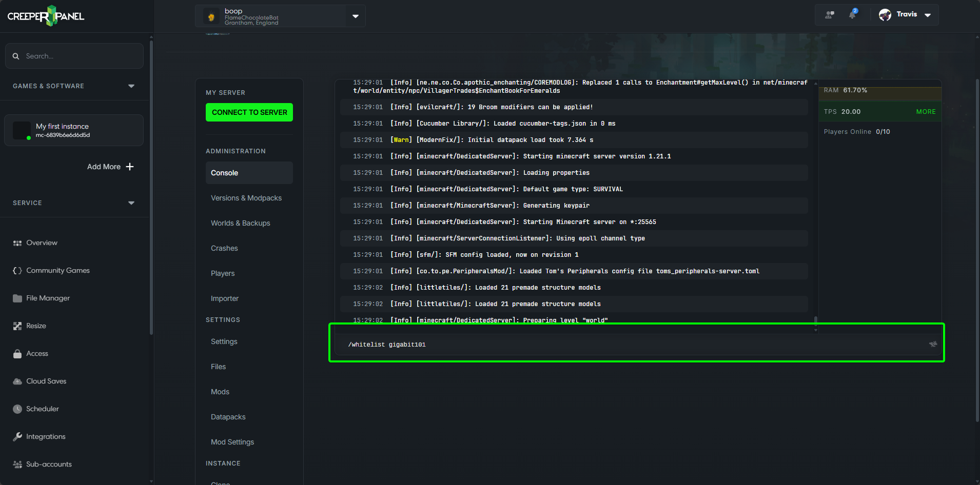The height and width of the screenshot is (485, 980).
Task: Click the rabbit icon beside command input
Action: [x=932, y=344]
